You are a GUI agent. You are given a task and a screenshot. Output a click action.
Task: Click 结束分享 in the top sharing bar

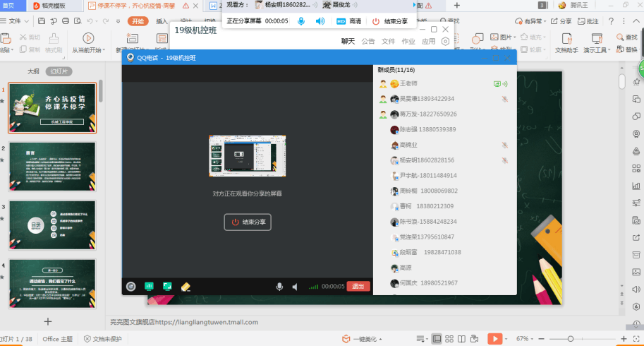(390, 21)
